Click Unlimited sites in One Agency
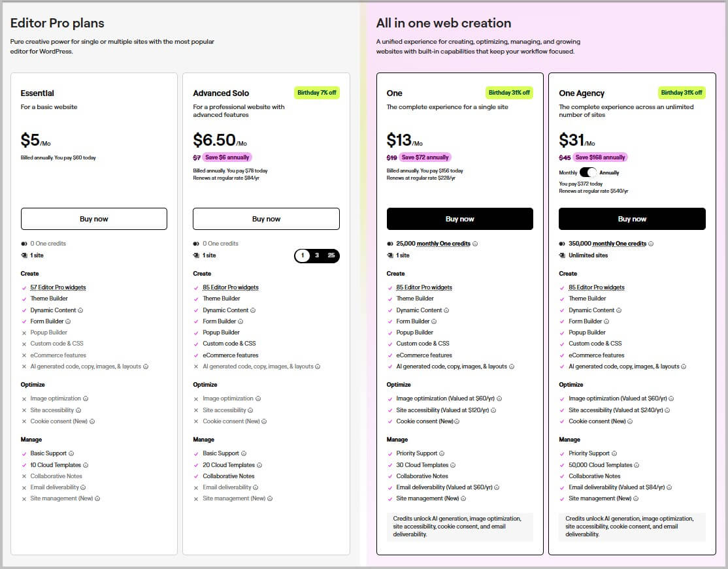Screen dimensions: 728x569 [587, 255]
